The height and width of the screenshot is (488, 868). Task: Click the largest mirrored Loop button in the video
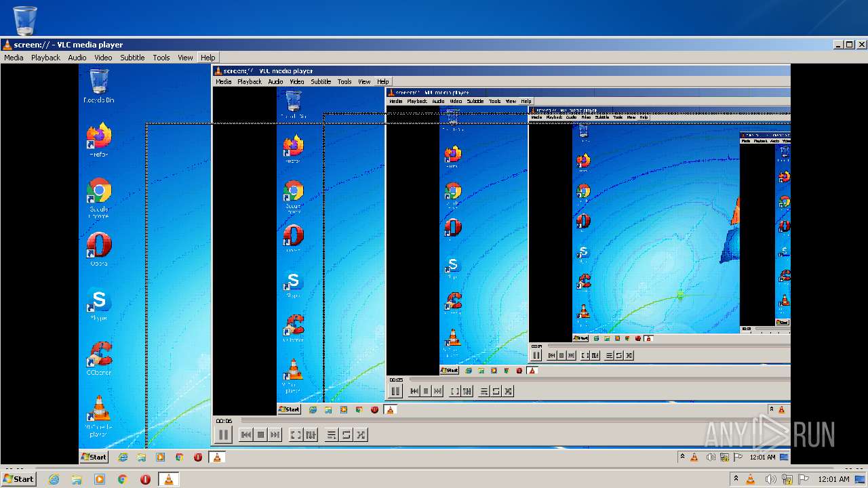[347, 435]
